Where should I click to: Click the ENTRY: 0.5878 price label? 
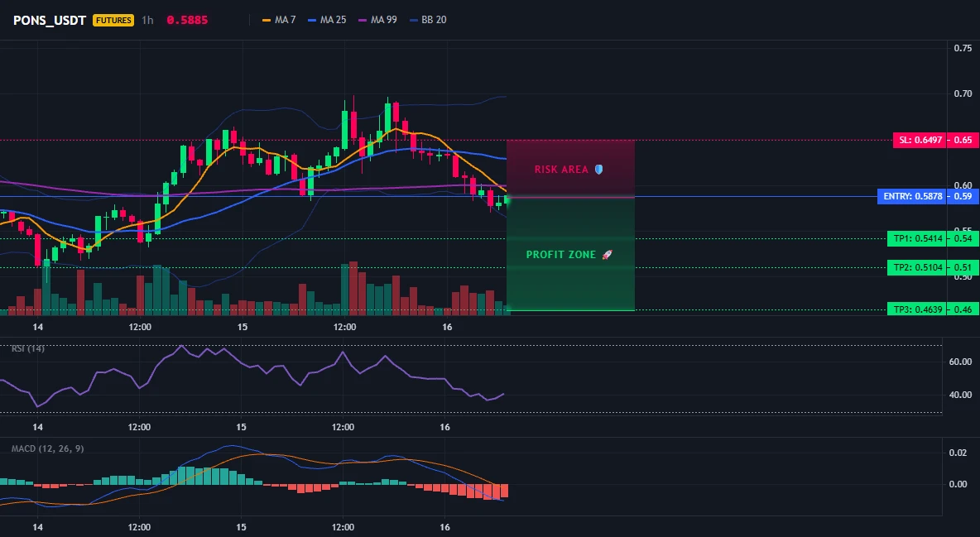pyautogui.click(x=912, y=196)
